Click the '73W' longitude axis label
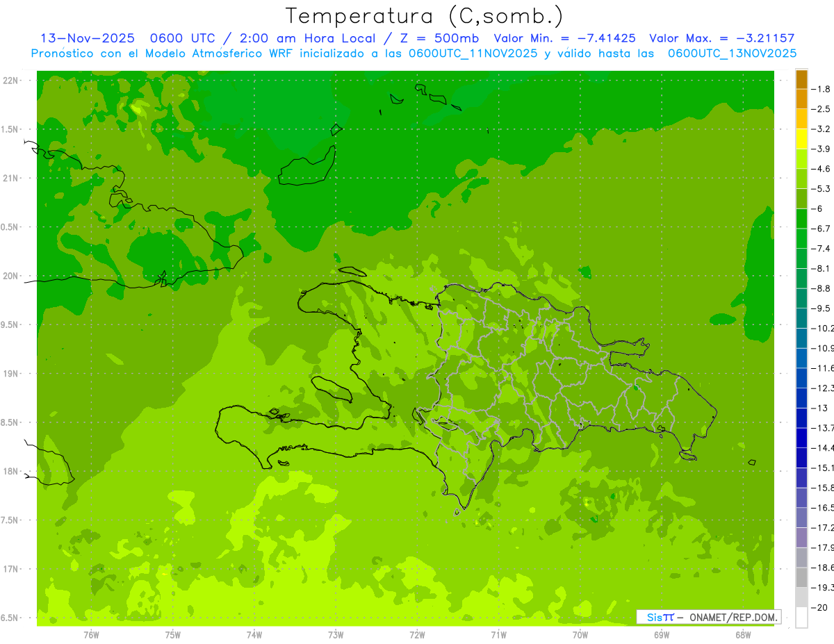 pyautogui.click(x=336, y=635)
